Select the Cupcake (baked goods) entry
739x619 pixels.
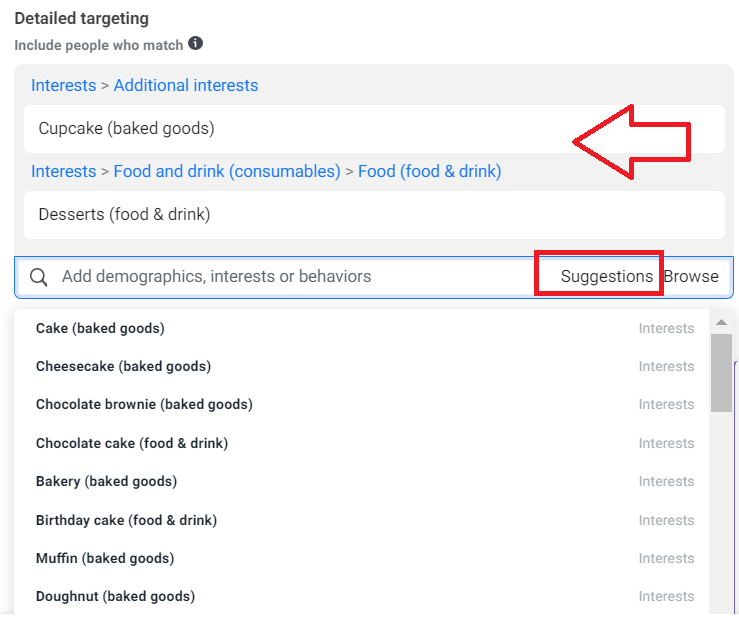[x=374, y=129]
